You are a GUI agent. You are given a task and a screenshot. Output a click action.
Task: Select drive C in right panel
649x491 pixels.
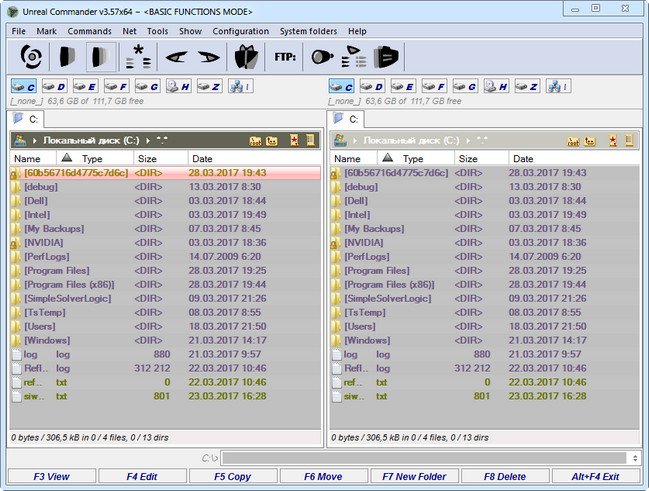[x=341, y=87]
